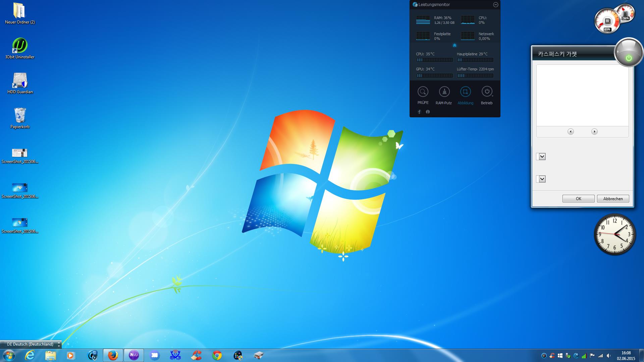Click the Netzwerk usage graph

coord(468,36)
